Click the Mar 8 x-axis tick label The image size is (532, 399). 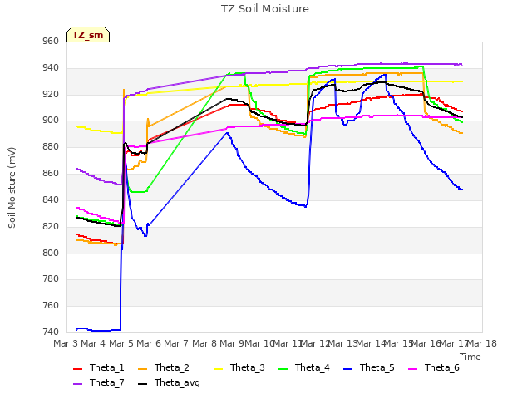tap(204, 343)
